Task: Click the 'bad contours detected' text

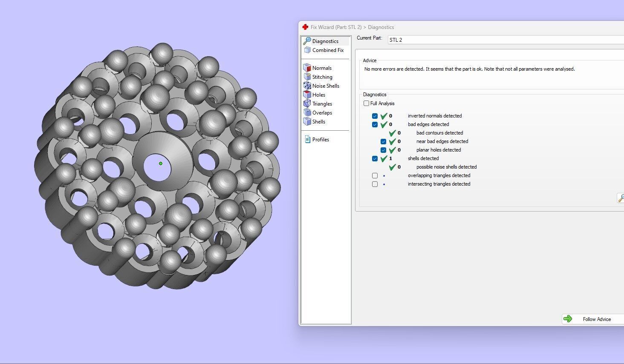Action: [x=439, y=133]
